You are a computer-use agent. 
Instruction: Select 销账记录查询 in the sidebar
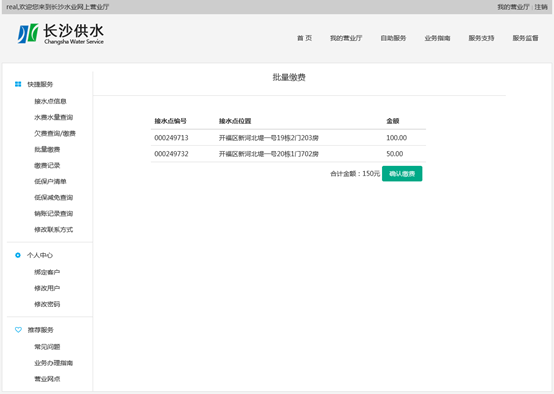click(x=53, y=213)
